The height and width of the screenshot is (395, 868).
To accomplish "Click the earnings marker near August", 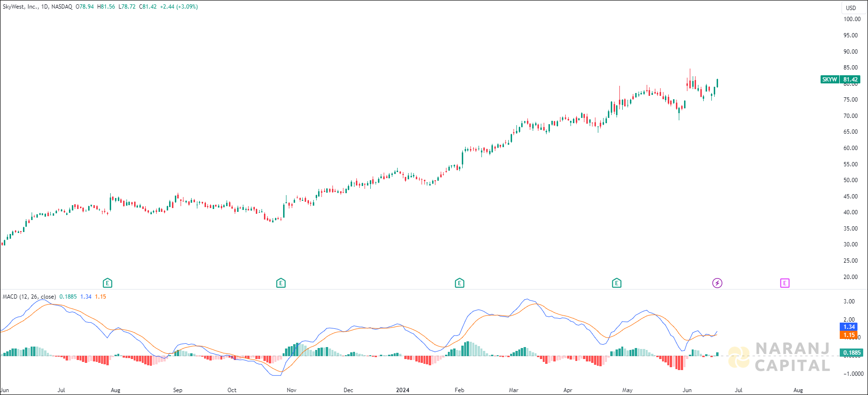I will pos(107,283).
